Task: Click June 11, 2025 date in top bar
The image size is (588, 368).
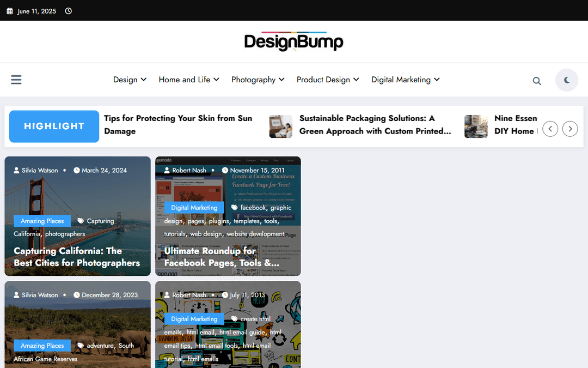Action: click(37, 11)
